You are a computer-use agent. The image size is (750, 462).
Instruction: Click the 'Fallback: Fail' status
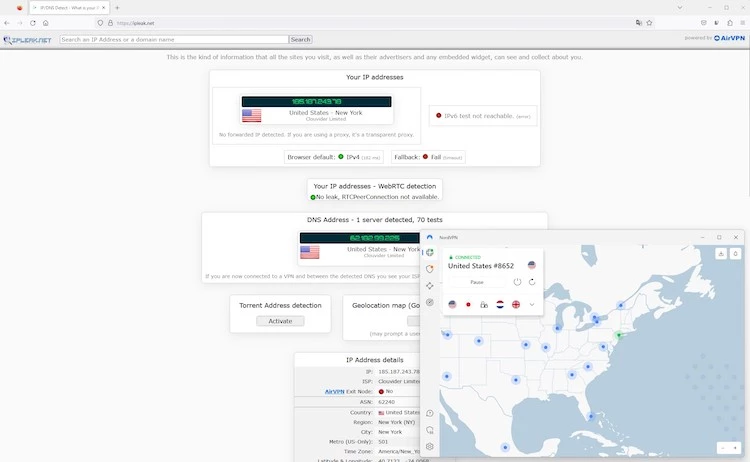tap(428, 157)
